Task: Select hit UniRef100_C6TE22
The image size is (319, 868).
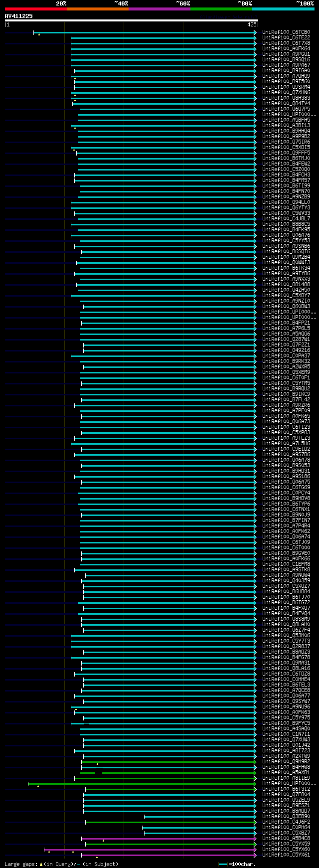Action: point(286,38)
